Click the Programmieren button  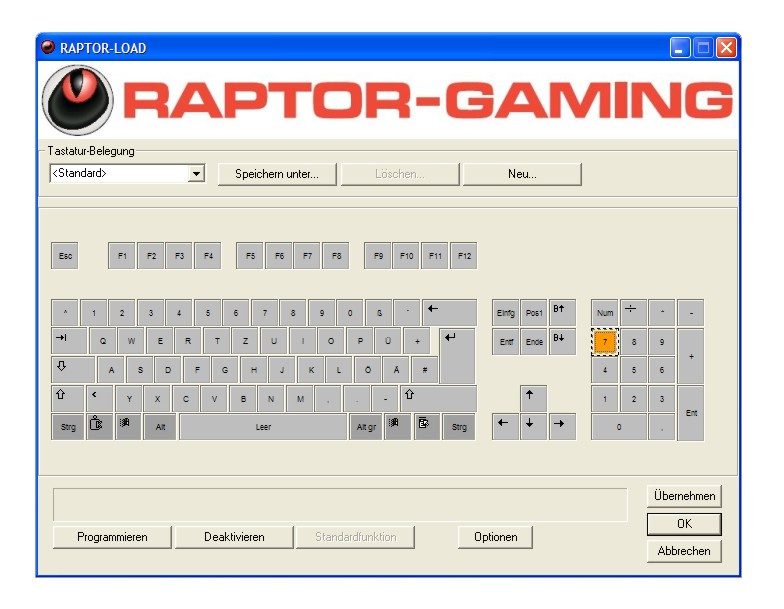click(112, 537)
